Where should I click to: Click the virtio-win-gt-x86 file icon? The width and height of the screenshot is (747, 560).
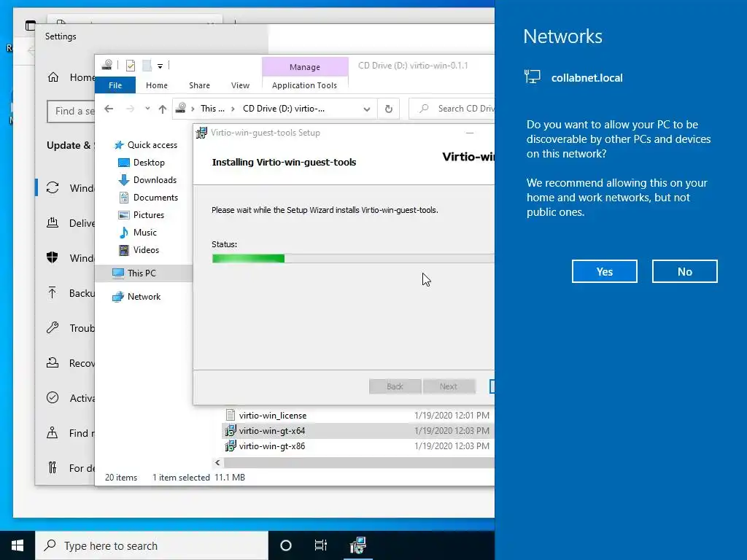point(231,446)
